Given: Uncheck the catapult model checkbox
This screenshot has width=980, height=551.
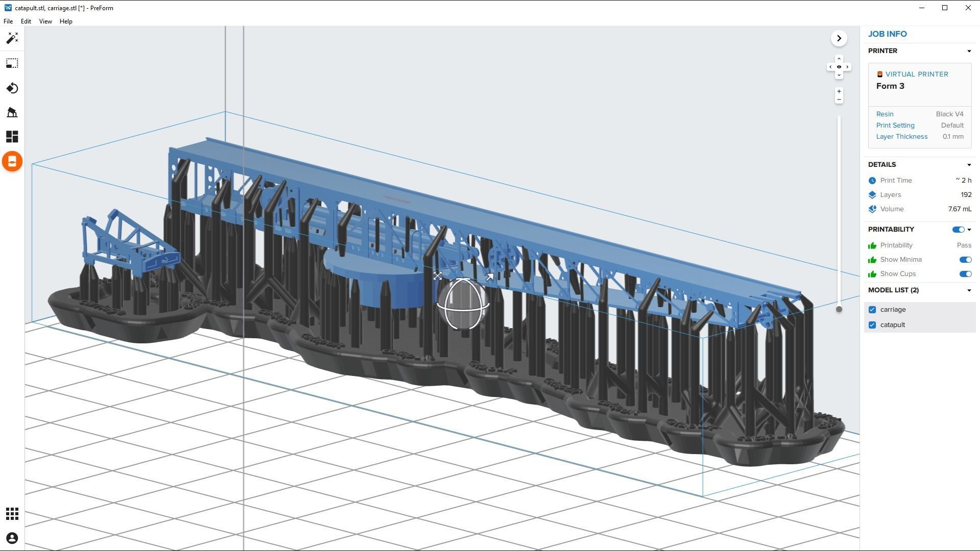Looking at the screenshot, I should coord(872,325).
